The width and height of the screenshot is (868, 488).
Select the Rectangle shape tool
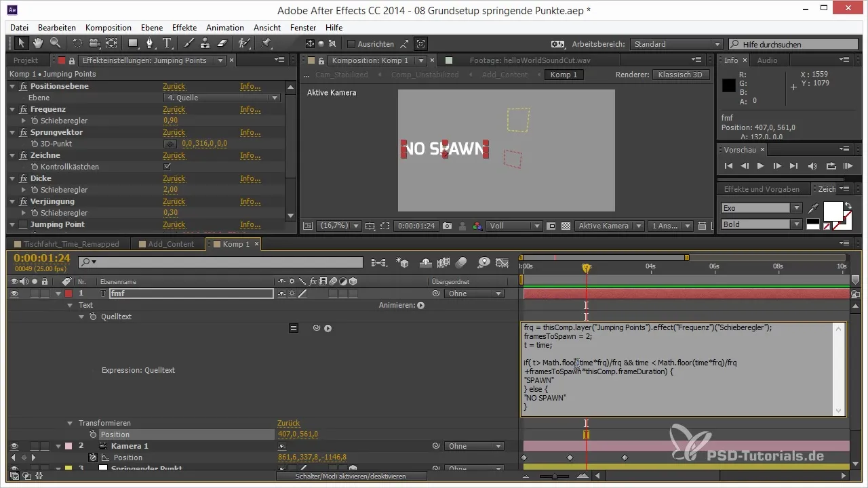click(133, 43)
